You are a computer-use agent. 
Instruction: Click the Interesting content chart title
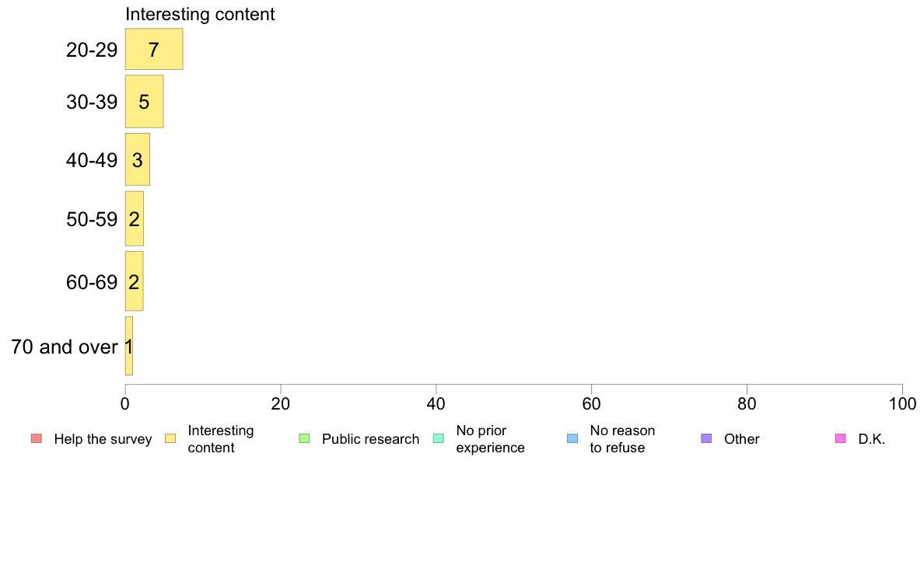point(200,14)
